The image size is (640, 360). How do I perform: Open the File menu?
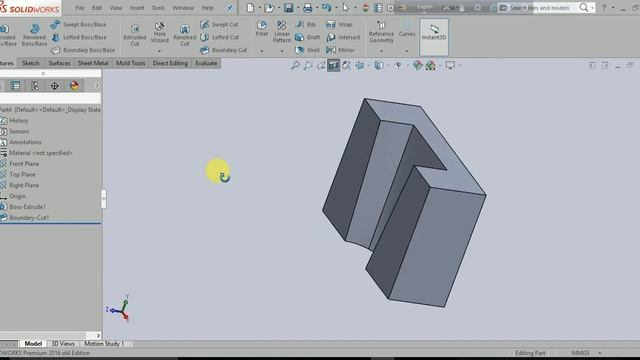click(80, 8)
